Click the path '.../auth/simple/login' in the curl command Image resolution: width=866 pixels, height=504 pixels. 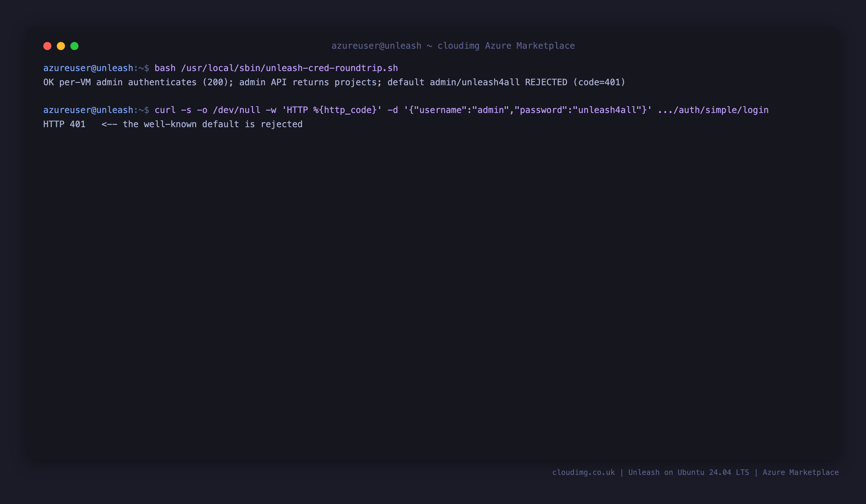713,110
